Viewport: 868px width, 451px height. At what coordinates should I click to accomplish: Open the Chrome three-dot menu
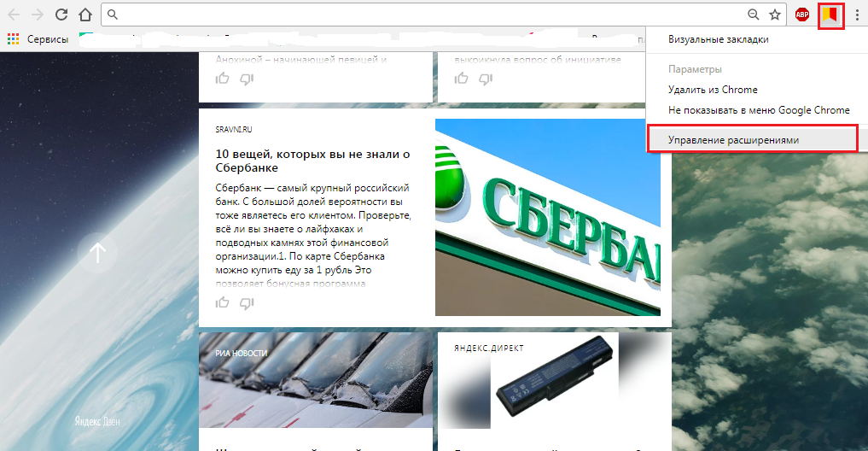(857, 15)
